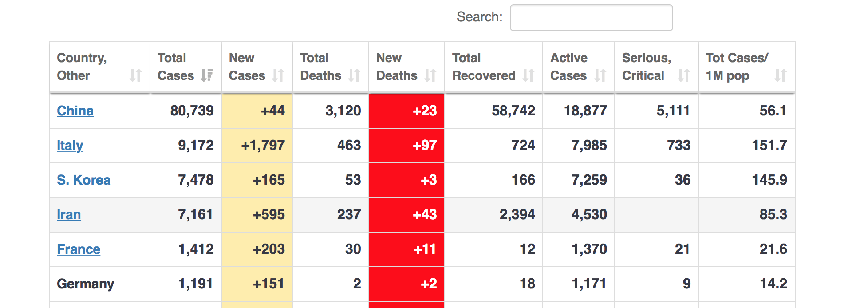Open the China country link

coord(75,111)
